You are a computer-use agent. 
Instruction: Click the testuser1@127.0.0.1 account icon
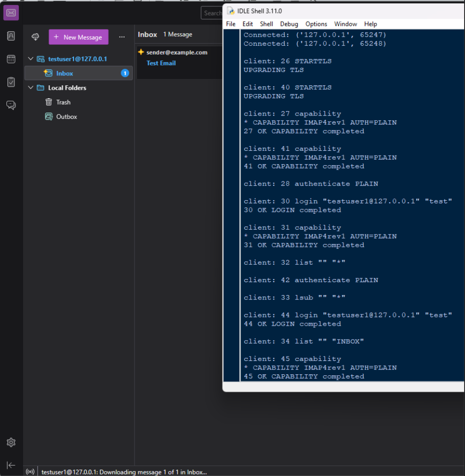(40, 59)
